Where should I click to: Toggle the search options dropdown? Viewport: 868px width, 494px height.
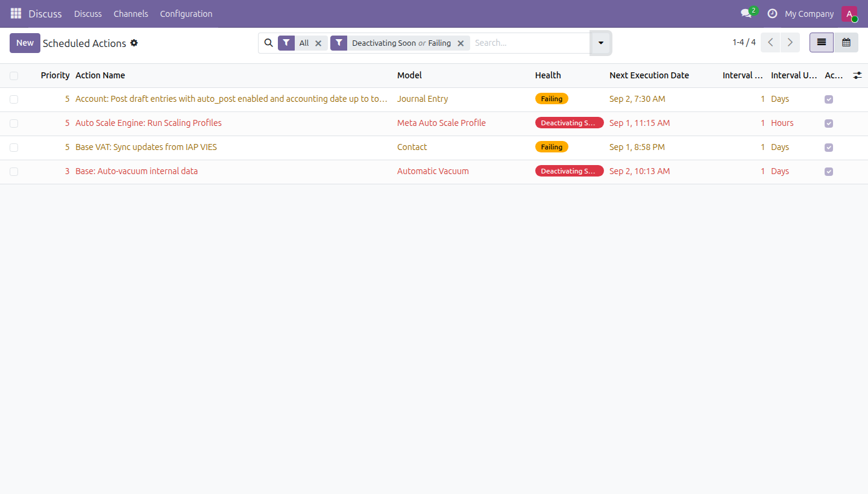600,43
